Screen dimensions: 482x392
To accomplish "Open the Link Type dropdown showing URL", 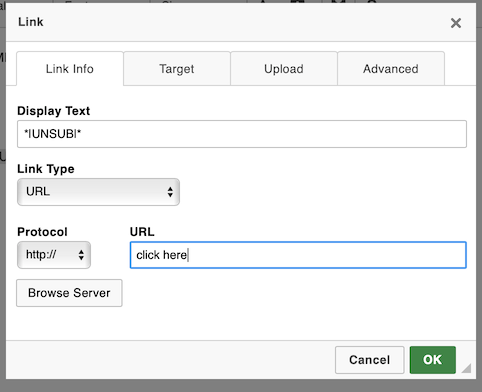I will point(98,192).
